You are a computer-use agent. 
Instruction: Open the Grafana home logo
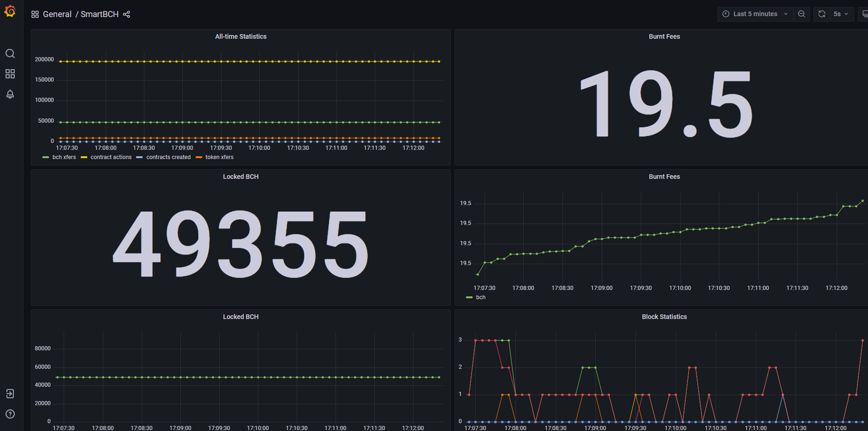click(x=10, y=11)
